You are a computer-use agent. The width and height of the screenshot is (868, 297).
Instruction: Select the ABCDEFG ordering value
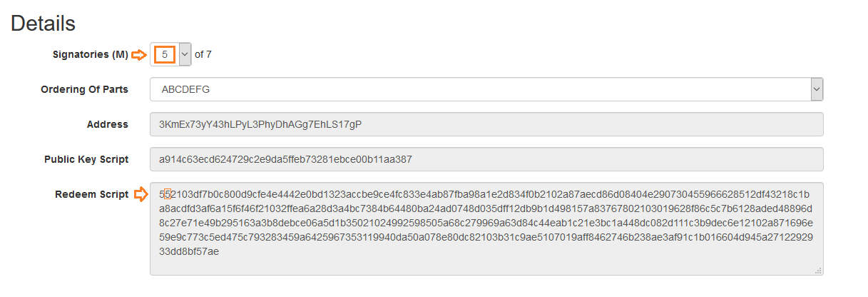185,90
